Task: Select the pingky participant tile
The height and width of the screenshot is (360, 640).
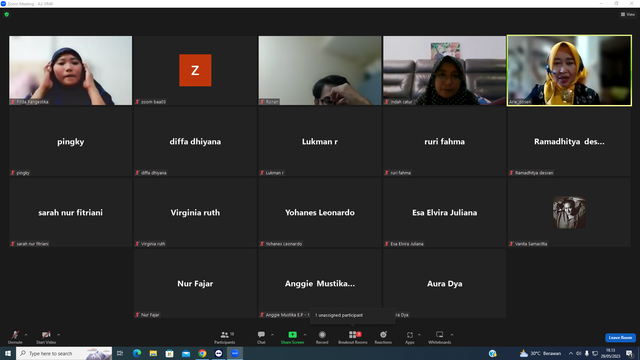Action: pyautogui.click(x=71, y=141)
